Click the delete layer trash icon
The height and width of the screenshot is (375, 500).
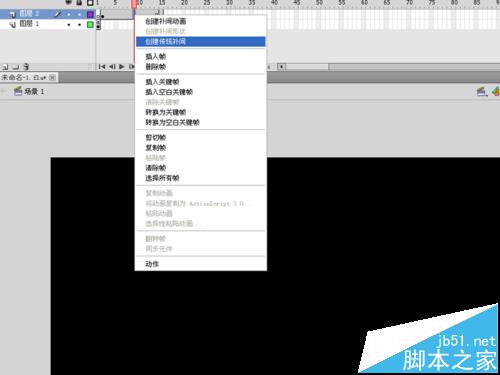coord(26,67)
